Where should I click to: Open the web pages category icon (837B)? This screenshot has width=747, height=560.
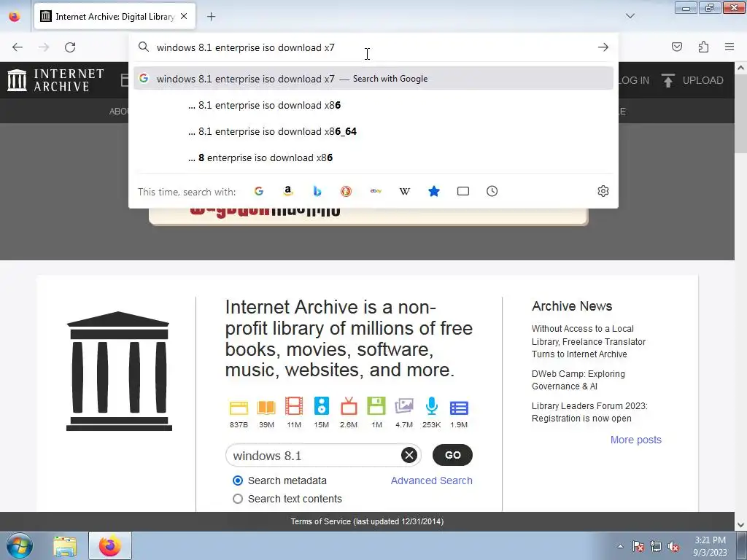click(x=239, y=408)
